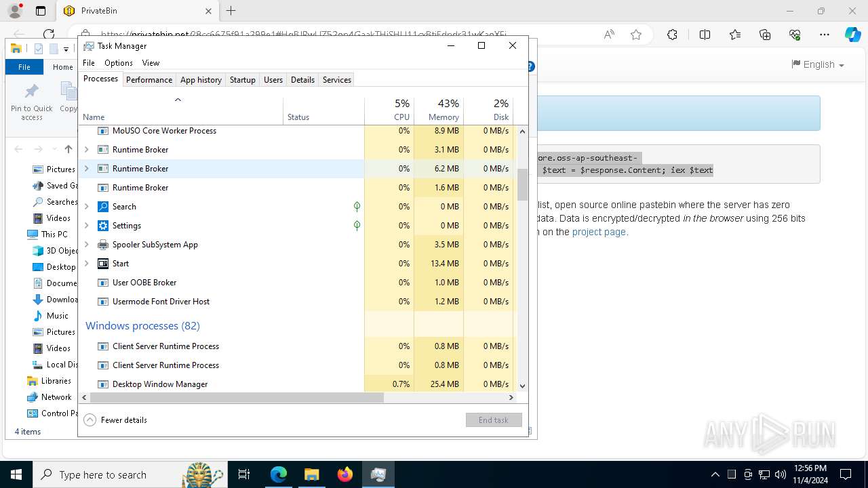Screen dimensions: 868x488
Task: Click Pin to Quick access in File Explorer
Action: click(x=31, y=103)
